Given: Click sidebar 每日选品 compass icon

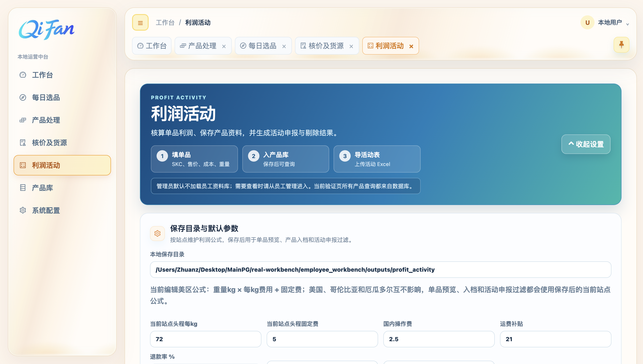Looking at the screenshot, I should (23, 98).
